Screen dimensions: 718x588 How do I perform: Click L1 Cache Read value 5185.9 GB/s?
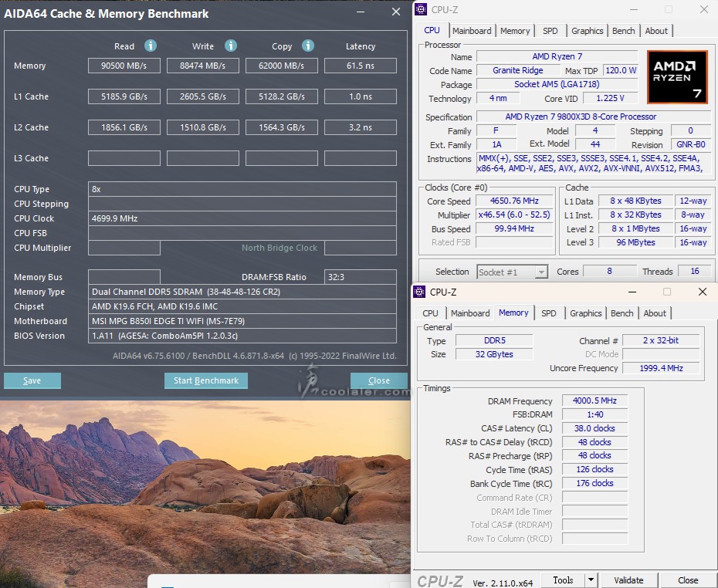(124, 96)
